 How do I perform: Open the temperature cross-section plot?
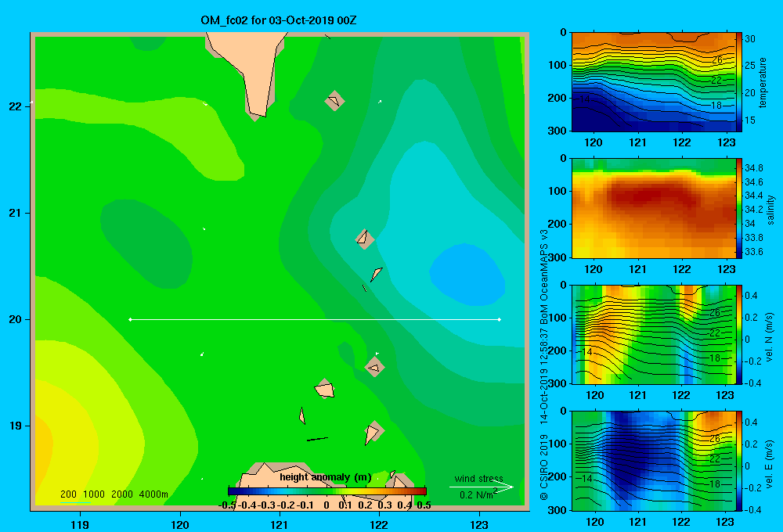click(654, 82)
